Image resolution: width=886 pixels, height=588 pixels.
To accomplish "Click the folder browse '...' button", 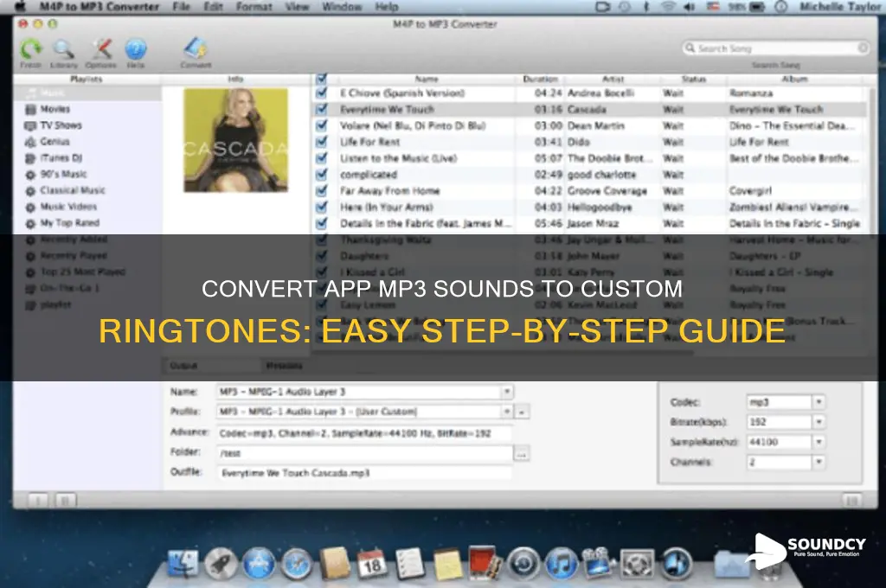I will (521, 454).
